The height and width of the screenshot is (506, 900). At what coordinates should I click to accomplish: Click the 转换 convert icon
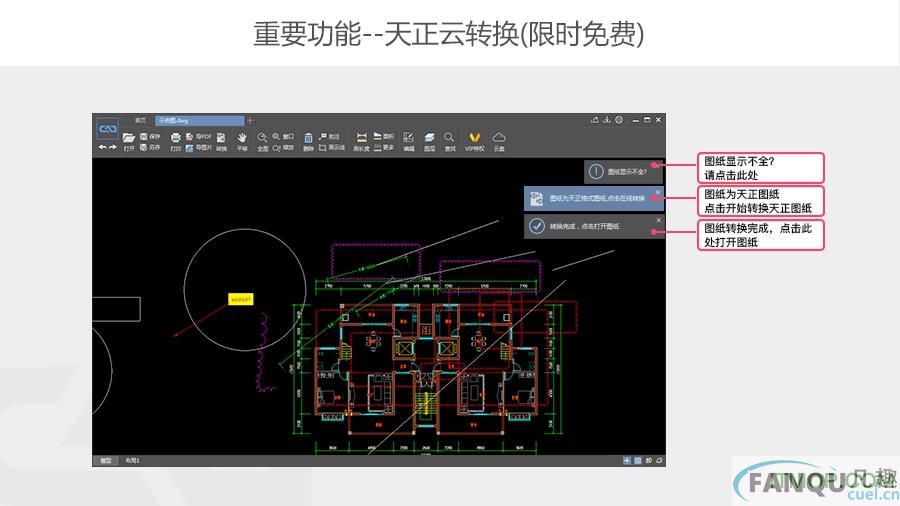click(221, 142)
